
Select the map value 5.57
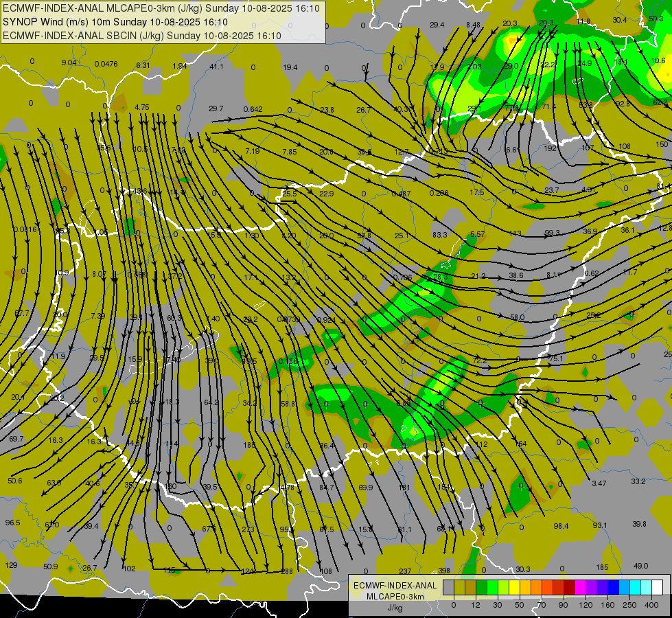[x=478, y=233]
